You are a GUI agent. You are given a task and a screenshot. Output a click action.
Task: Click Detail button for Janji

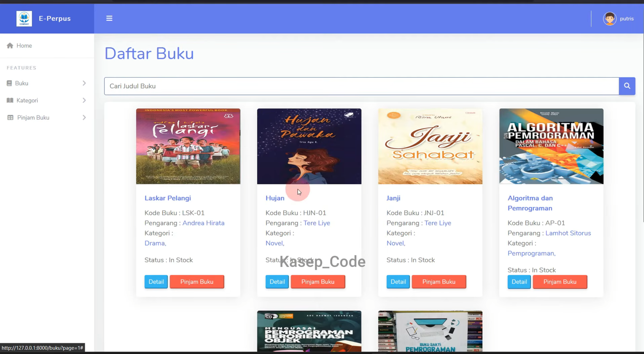tap(398, 281)
